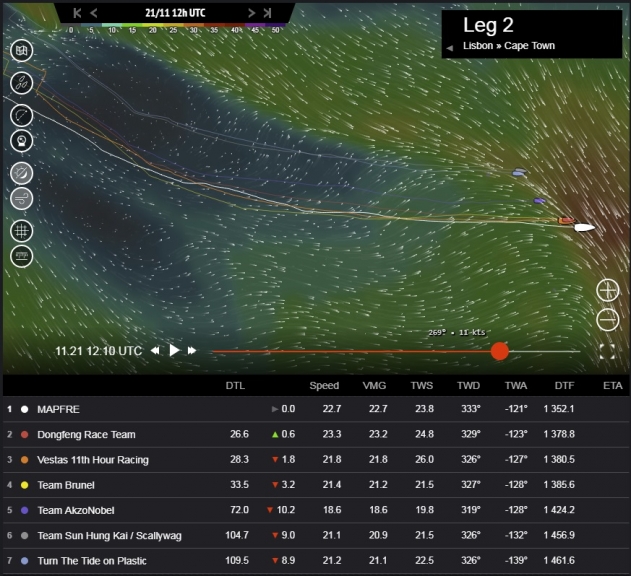Image resolution: width=631 pixels, height=576 pixels.
Task: Click the red Dongfeng color dot
Action: pyautogui.click(x=25, y=435)
